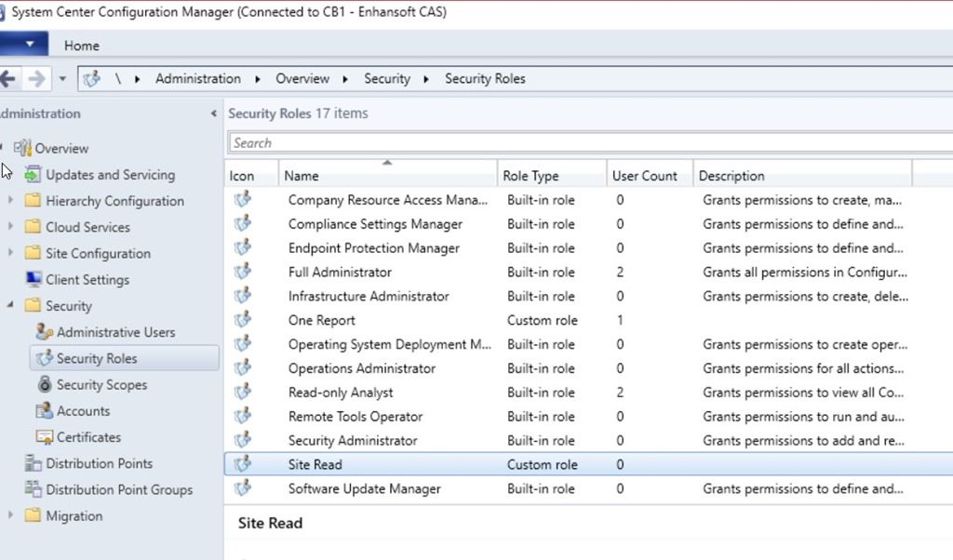The width and height of the screenshot is (953, 560).
Task: Collapse the Administration navigation pane
Action: click(213, 113)
